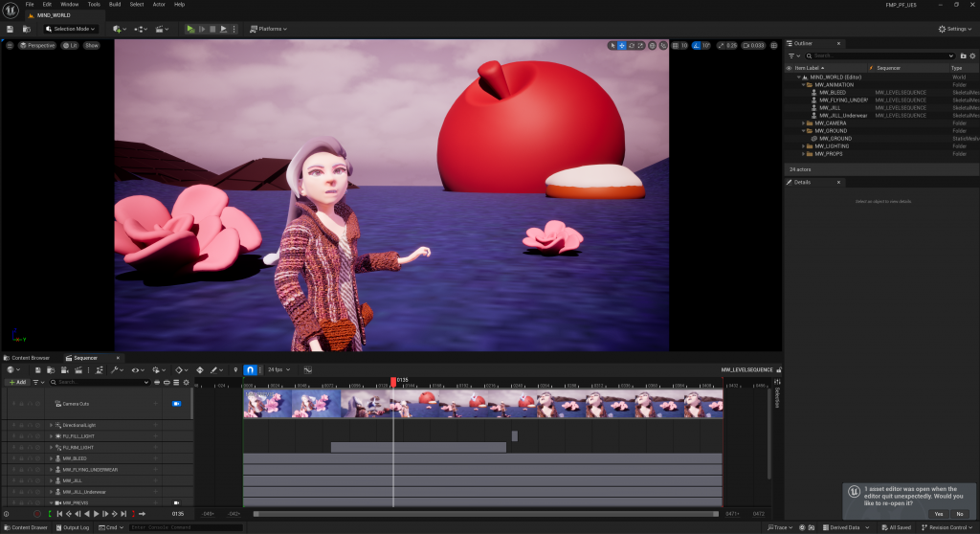
Task: Click the red playhead marker at frame 0135
Action: click(393, 381)
